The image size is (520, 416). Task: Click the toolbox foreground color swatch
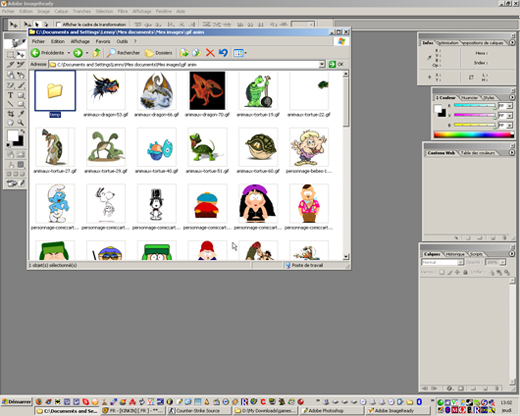13,136
